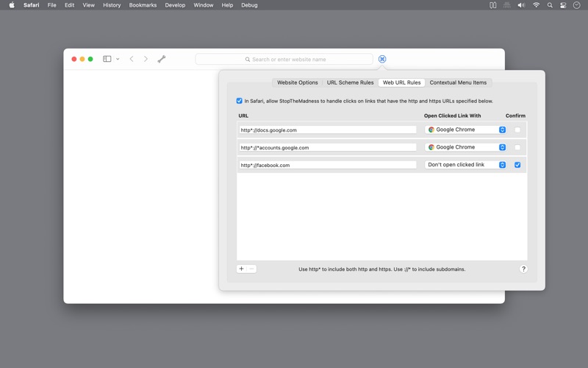Open Spotlight search in menu bar
The height and width of the screenshot is (368, 588).
coord(550,5)
